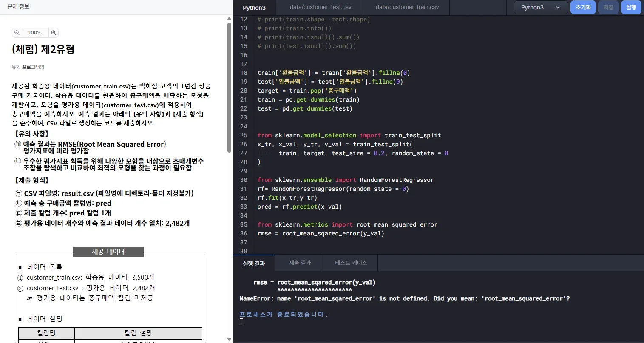Click the zoom-out magnifier icon in problem panel

pos(17,33)
